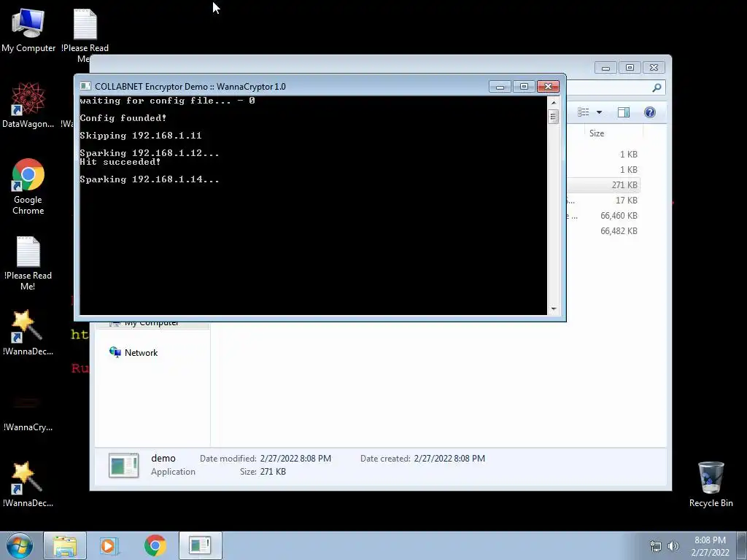The height and width of the screenshot is (560, 747).
Task: Open Windows Start menu orb
Action: click(20, 545)
